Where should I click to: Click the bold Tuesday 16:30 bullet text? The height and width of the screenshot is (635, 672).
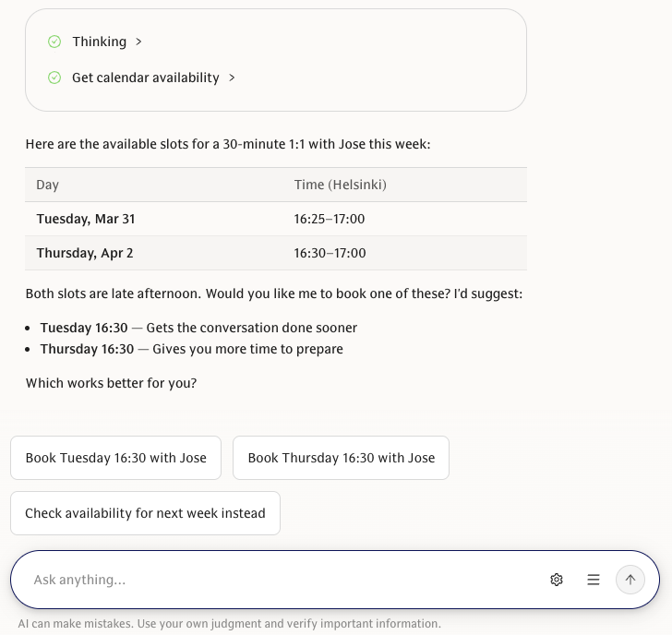(x=84, y=328)
